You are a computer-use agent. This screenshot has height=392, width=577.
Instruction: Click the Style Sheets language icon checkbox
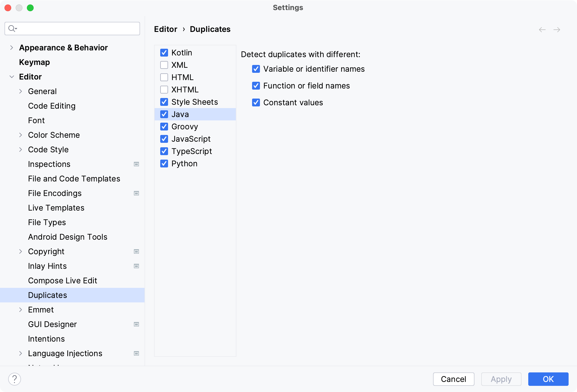coord(164,101)
